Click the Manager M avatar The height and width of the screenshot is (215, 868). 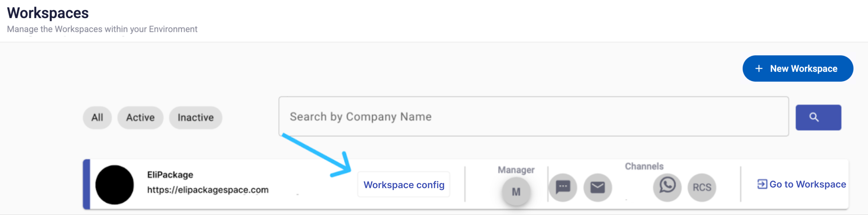click(516, 192)
